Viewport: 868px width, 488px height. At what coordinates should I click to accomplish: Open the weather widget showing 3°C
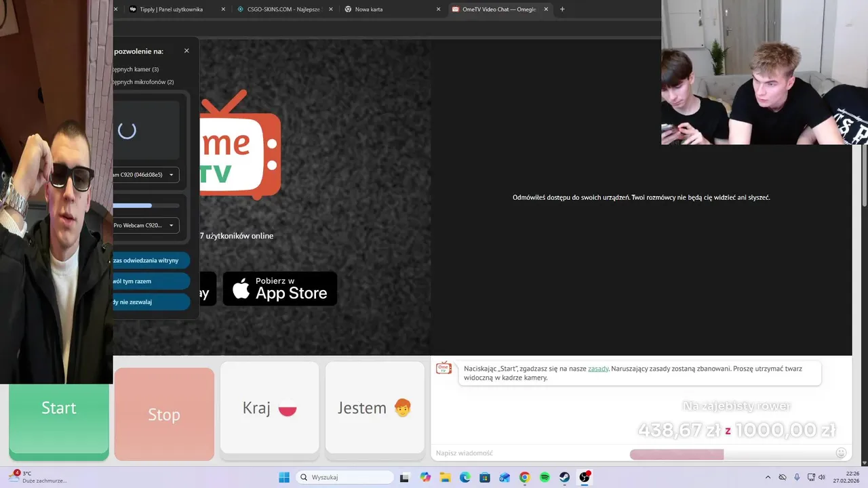coord(38,477)
